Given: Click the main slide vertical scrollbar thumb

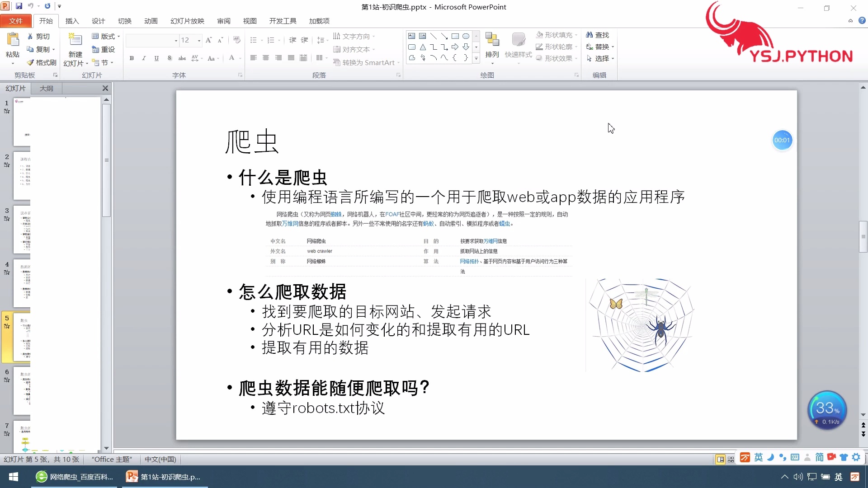Looking at the screenshot, I should coord(863,236).
